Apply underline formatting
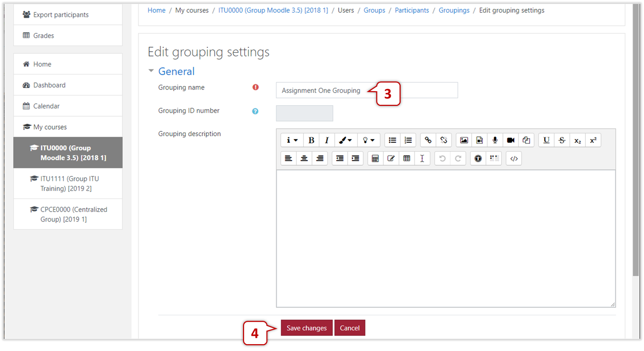The width and height of the screenshot is (644, 351). (546, 140)
